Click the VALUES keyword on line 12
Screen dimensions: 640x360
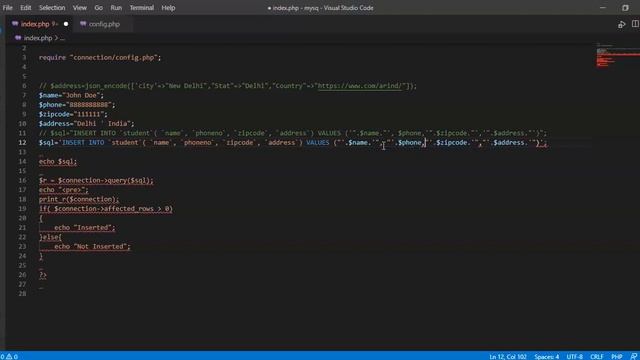click(x=318, y=142)
